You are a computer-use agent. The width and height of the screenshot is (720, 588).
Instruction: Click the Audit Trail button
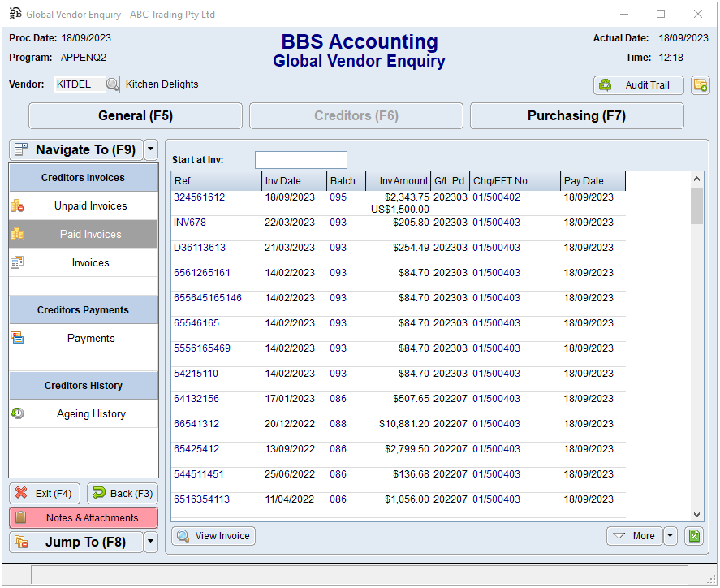point(638,85)
